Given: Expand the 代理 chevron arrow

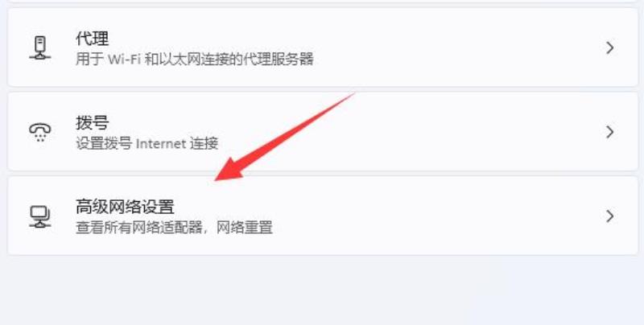Looking at the screenshot, I should pos(610,48).
